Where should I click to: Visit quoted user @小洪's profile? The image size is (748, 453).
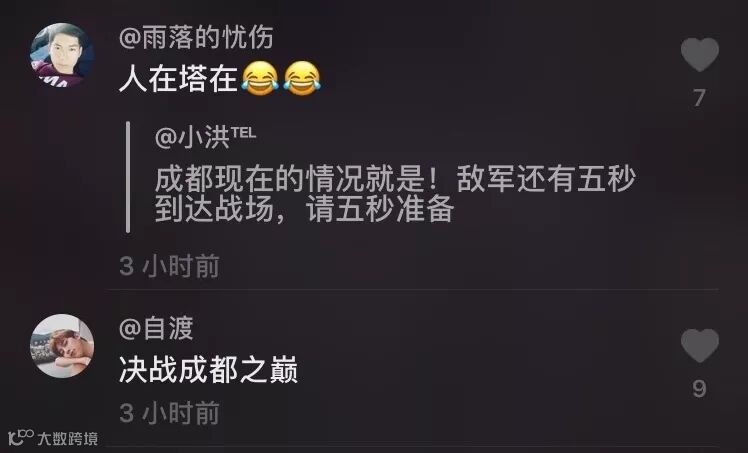coord(193,137)
